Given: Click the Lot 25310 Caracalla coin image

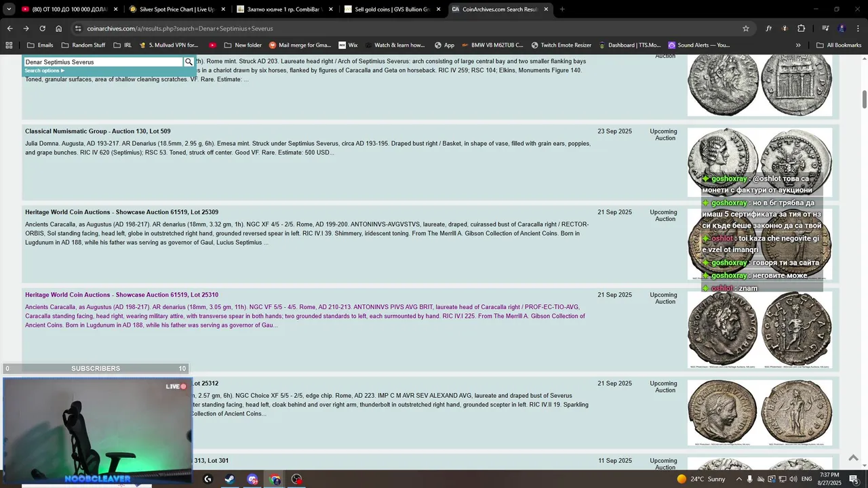Looking at the screenshot, I should (759, 330).
